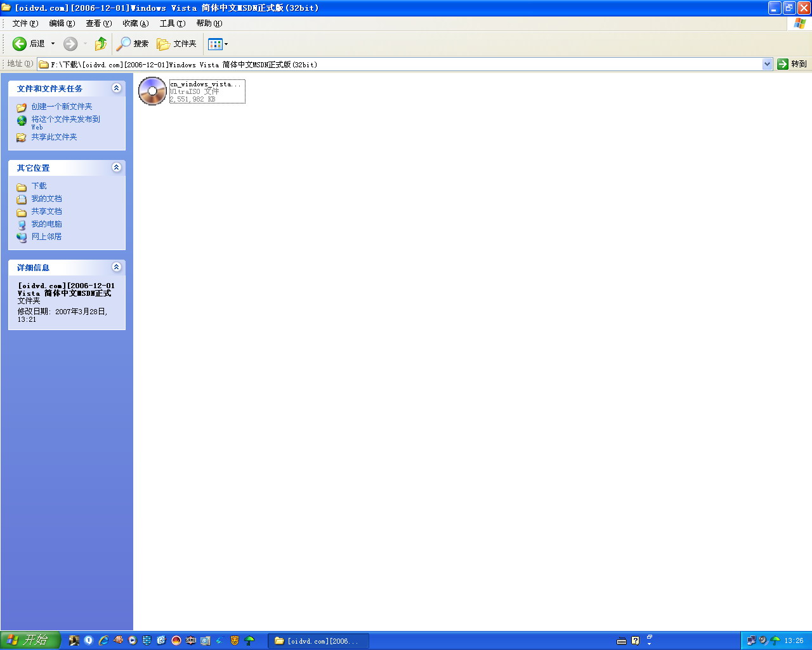Open the 搜索 search tool
This screenshot has width=812, height=650.
(133, 44)
